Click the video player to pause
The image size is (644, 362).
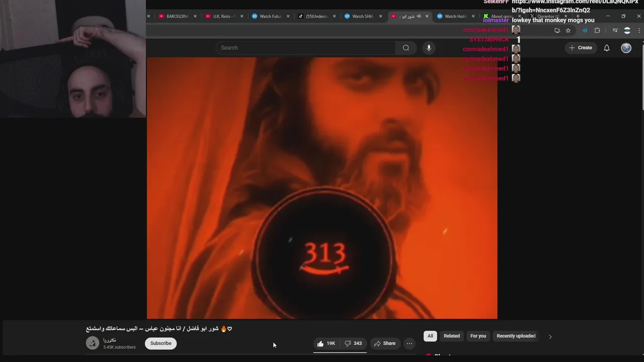(x=322, y=188)
